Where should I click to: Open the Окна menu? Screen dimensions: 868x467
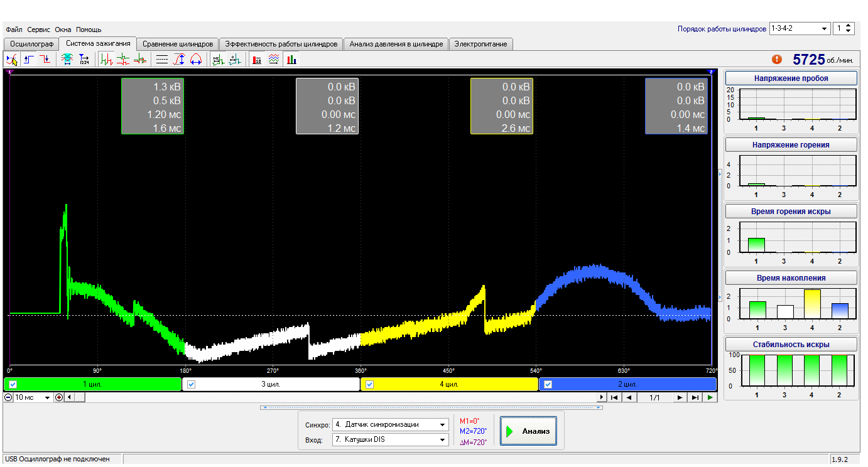[x=63, y=30]
